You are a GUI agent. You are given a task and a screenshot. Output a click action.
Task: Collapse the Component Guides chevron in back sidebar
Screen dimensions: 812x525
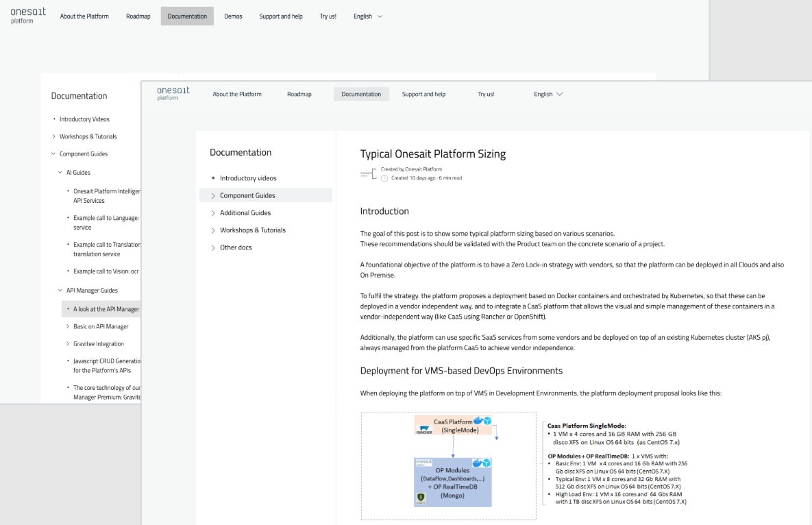coord(53,154)
